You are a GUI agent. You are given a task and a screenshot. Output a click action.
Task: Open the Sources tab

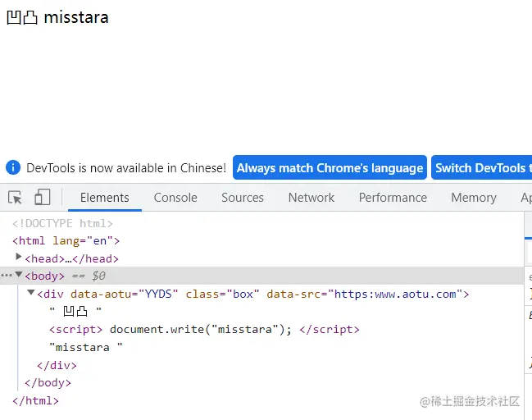point(243,198)
